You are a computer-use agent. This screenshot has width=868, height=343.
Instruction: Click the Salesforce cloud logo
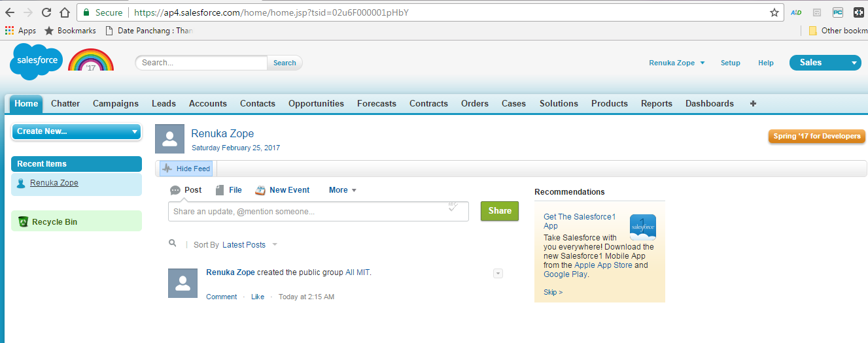[x=37, y=61]
